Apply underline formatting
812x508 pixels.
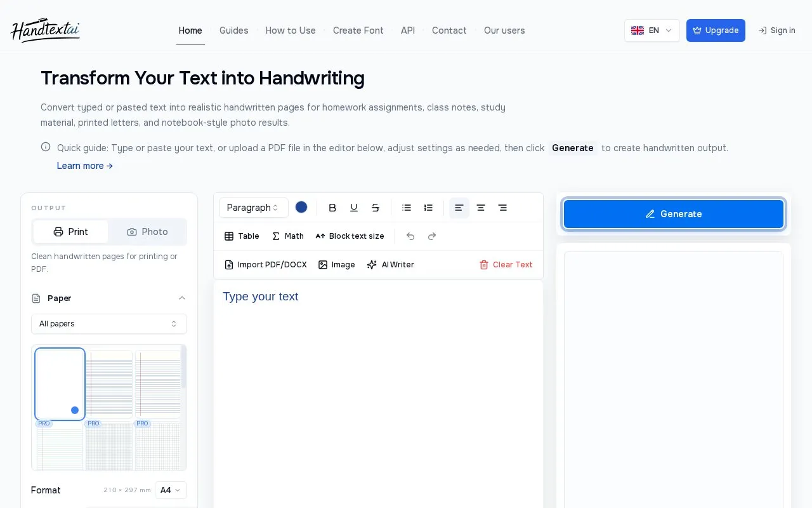click(x=354, y=208)
